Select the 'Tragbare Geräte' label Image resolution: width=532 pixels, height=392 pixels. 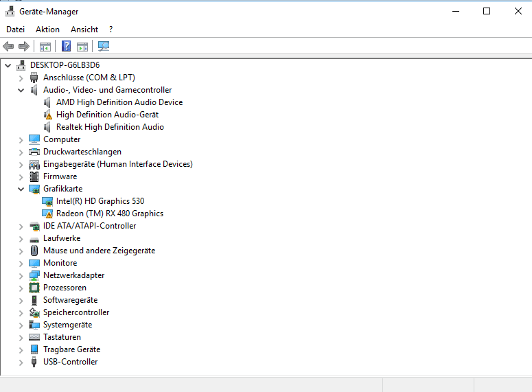tap(72, 349)
